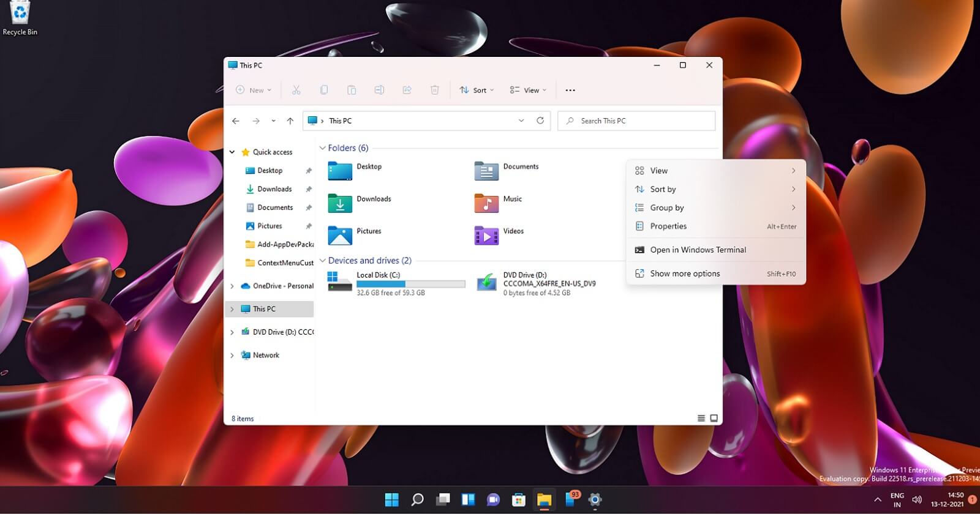Screen dimensions: 980x514
Task: Switch to large thumbnails view in status bar
Action: [x=714, y=419]
